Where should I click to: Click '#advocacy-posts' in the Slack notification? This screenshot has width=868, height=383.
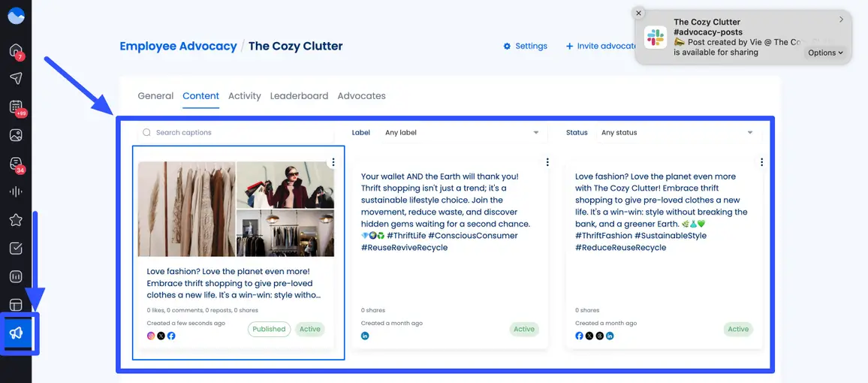click(708, 32)
